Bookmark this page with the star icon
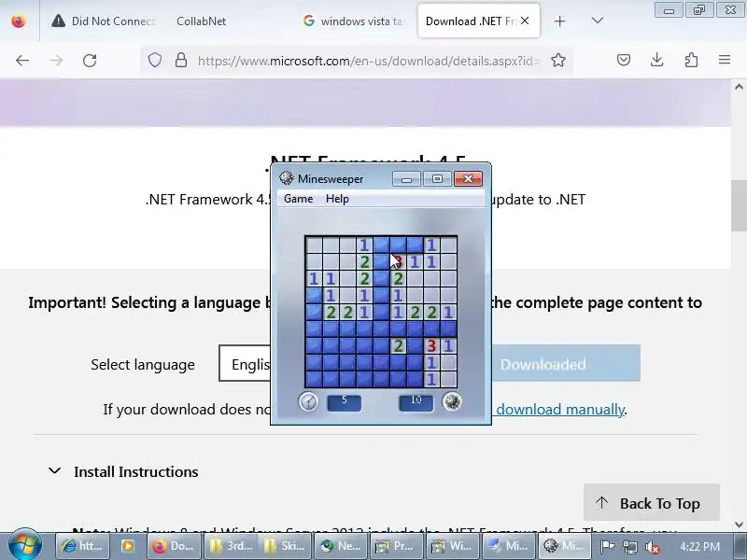747x560 pixels. point(558,61)
